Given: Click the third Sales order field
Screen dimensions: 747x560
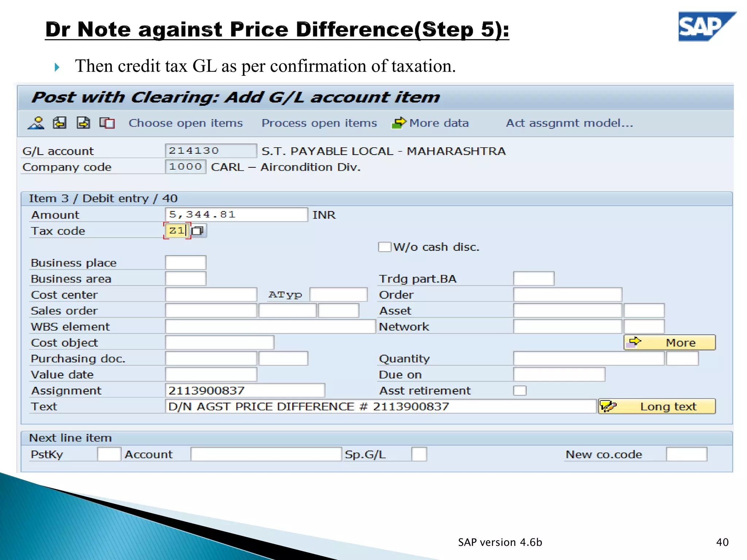Looking at the screenshot, I should (x=338, y=311).
